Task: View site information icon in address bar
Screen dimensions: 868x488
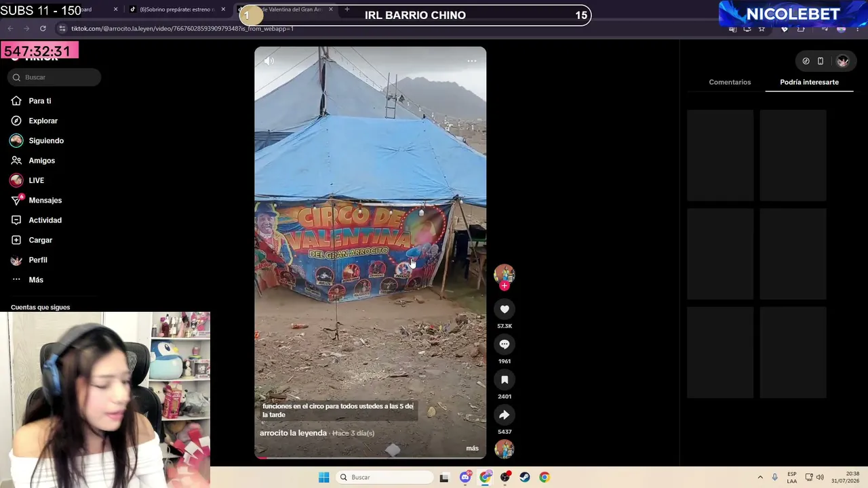Action: click(62, 28)
